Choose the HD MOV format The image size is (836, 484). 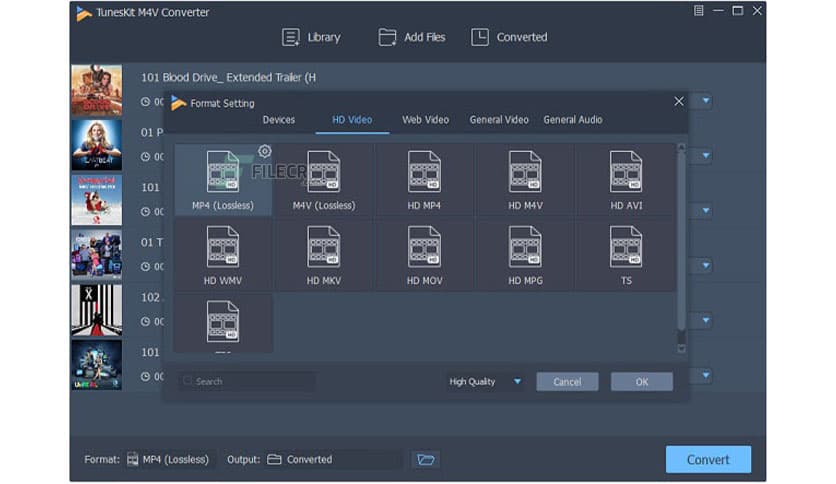(x=424, y=255)
